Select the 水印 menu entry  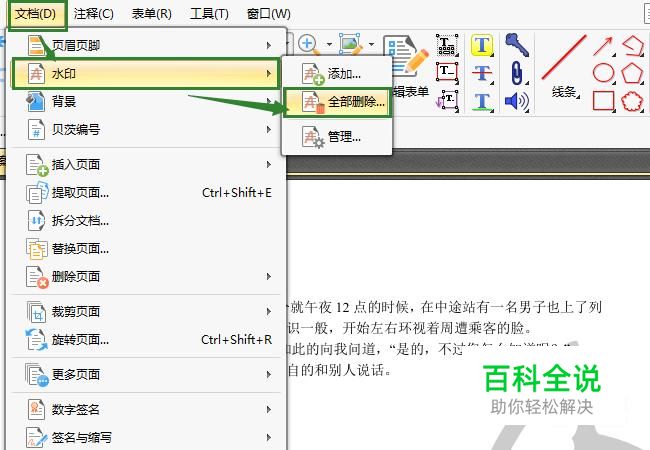point(145,74)
